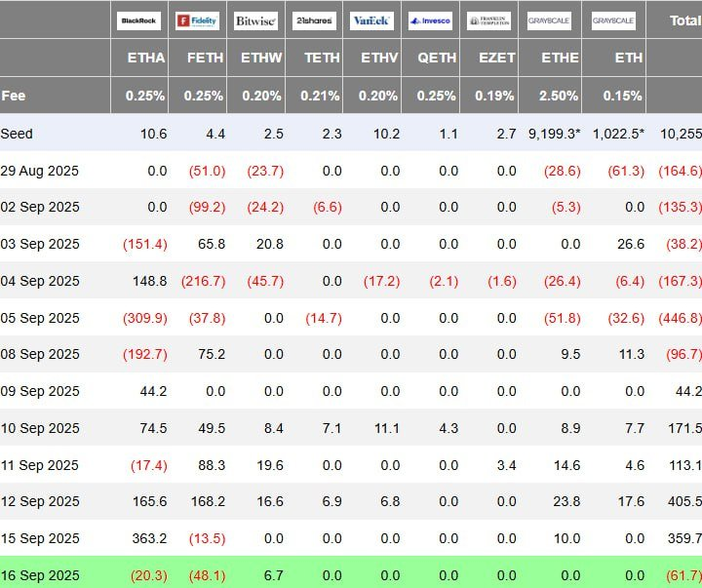
Task: Click the BlackRock logo
Action: (x=138, y=20)
